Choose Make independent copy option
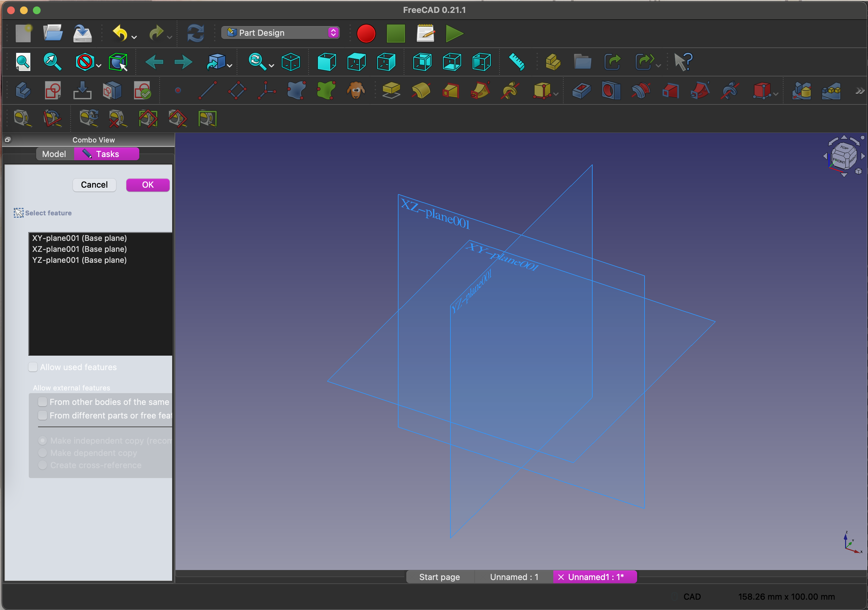The height and width of the screenshot is (610, 868). (x=43, y=441)
